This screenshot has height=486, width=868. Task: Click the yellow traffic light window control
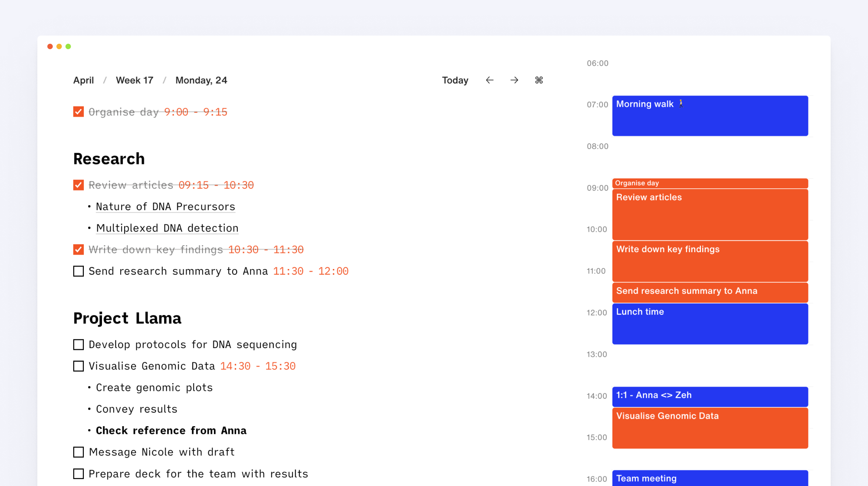tap(59, 46)
